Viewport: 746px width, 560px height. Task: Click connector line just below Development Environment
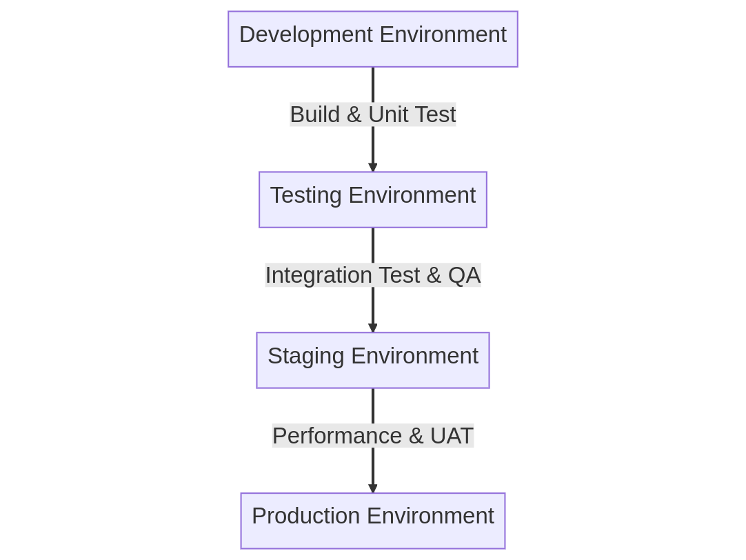pyautogui.click(x=373, y=83)
